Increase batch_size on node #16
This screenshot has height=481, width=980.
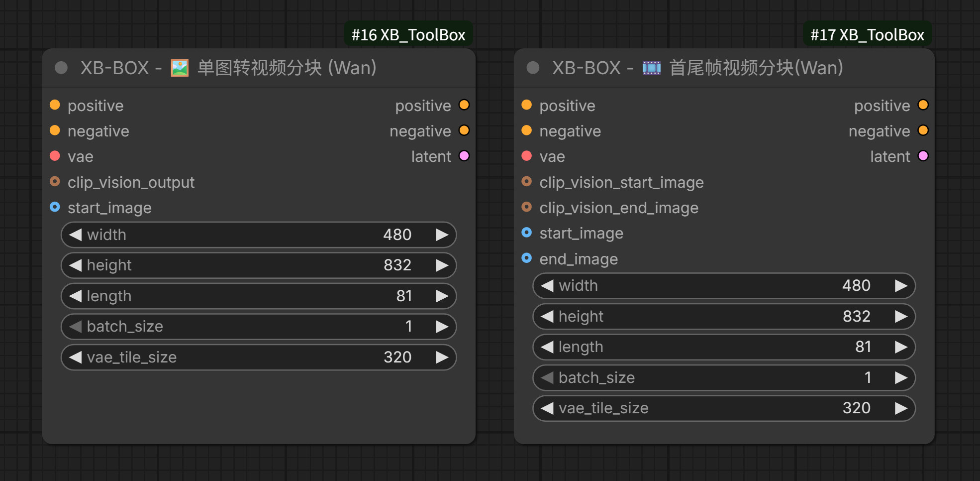pyautogui.click(x=442, y=327)
